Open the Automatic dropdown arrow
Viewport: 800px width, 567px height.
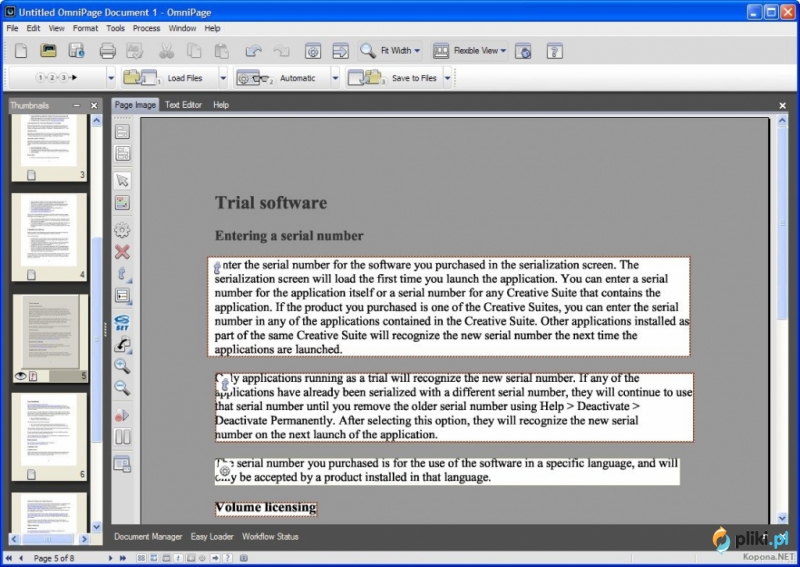[335, 78]
